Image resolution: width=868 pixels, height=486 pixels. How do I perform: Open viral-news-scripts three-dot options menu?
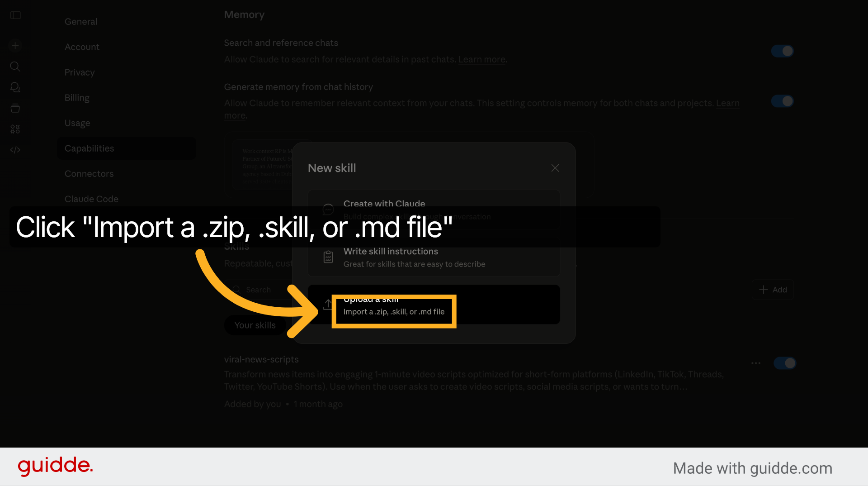tap(756, 363)
